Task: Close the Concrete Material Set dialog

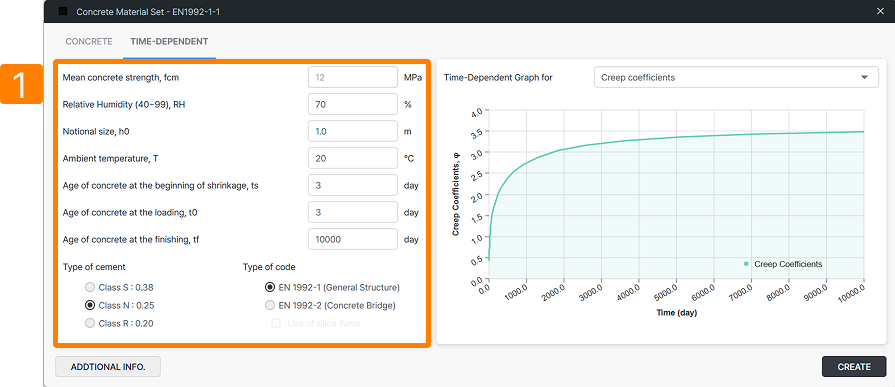Action: (880, 11)
